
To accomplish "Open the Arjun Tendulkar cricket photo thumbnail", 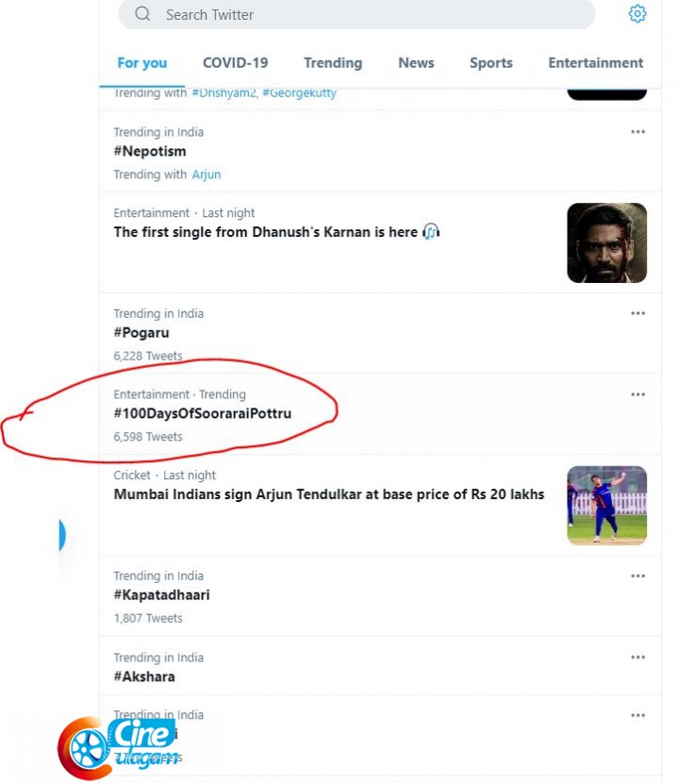I will 606,505.
